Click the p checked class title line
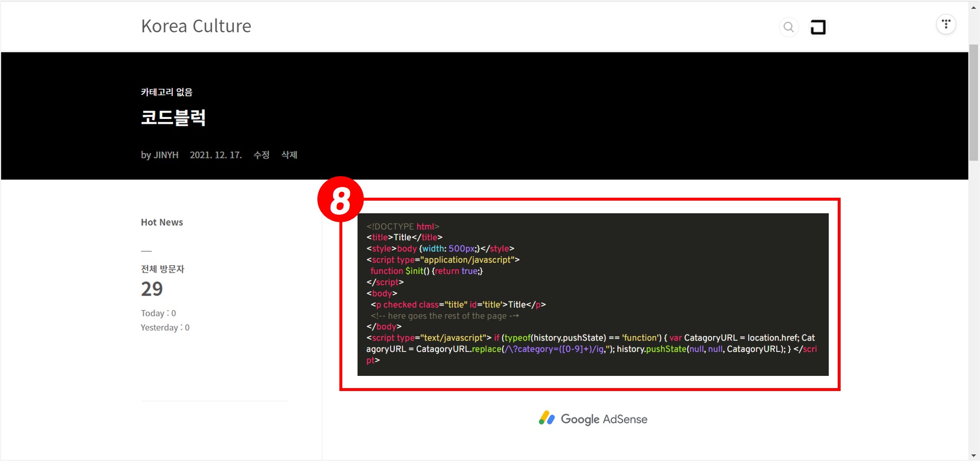This screenshot has height=461, width=980. click(x=458, y=304)
